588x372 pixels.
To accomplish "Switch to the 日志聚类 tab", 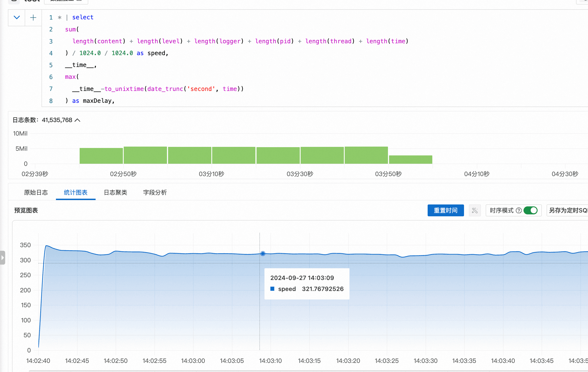I will [x=115, y=192].
